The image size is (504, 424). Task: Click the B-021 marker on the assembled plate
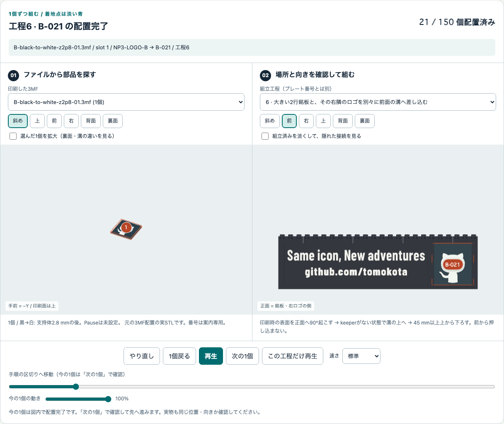452,264
